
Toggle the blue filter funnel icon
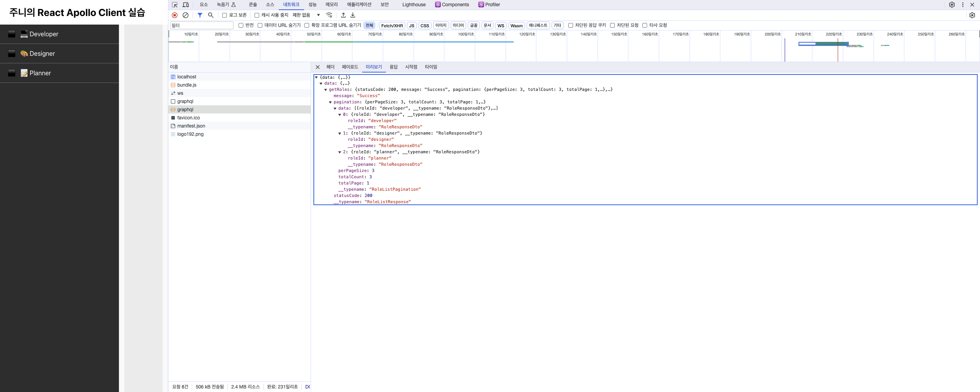200,15
